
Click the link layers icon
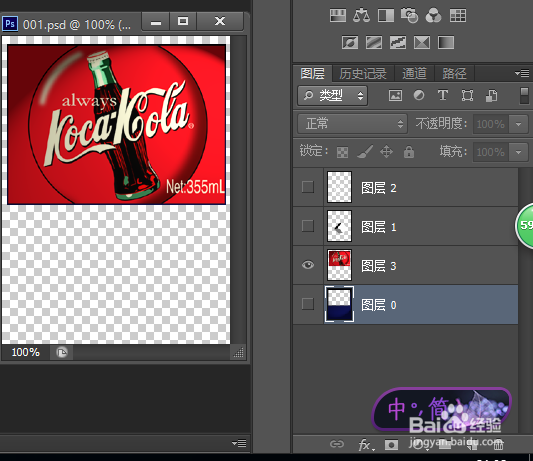pyautogui.click(x=337, y=444)
